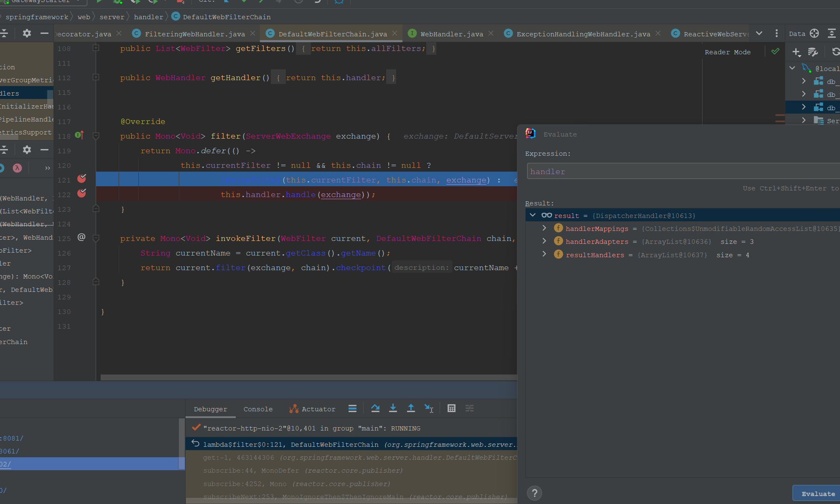Toggle breakpoint on line 121
The width and height of the screenshot is (840, 504).
coord(81,179)
